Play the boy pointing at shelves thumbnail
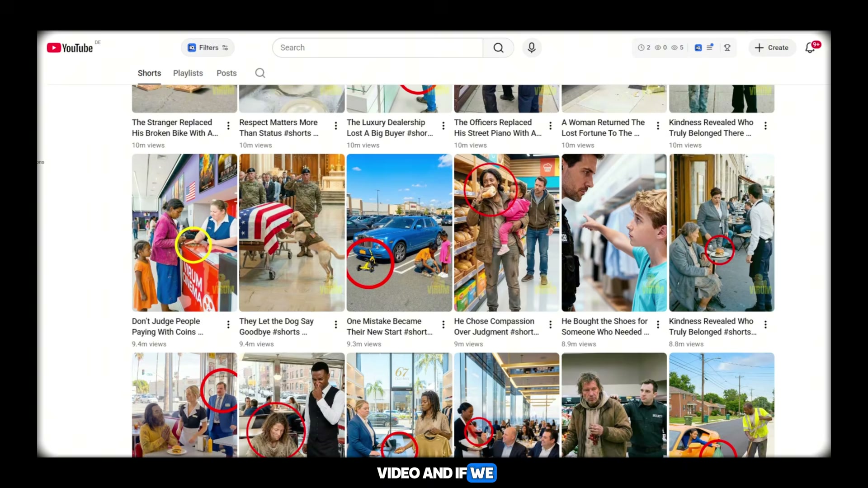This screenshot has width=868, height=488. (614, 233)
